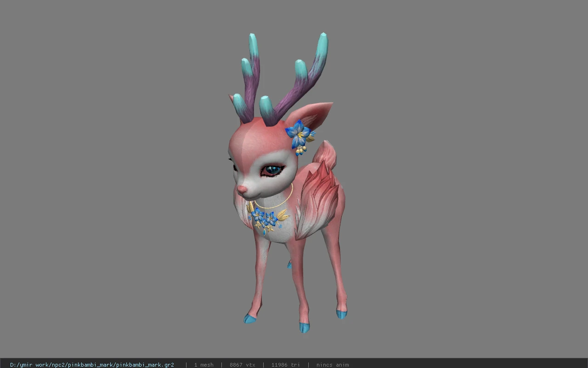Click the "11986 tri" triangle count
Image resolution: width=588 pixels, height=368 pixels.
tap(285, 365)
